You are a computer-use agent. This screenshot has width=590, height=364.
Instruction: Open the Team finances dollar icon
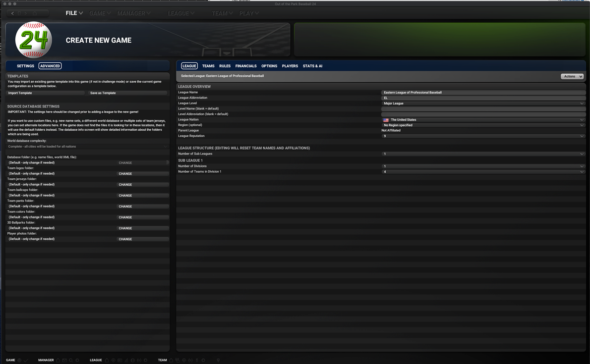pyautogui.click(x=197, y=360)
